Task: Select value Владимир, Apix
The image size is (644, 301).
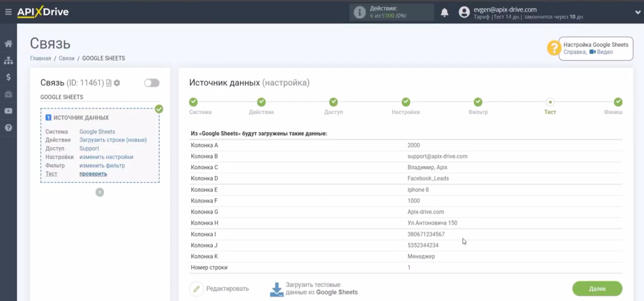Action: pos(427,167)
